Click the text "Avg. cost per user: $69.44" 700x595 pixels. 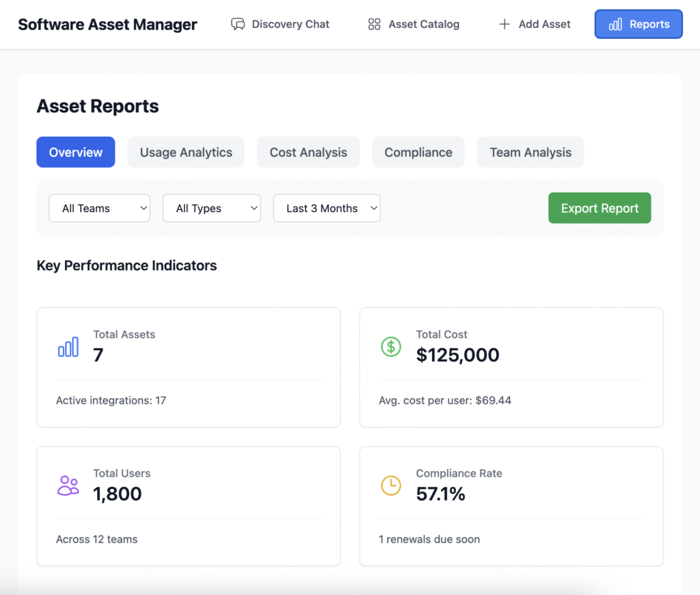(x=445, y=401)
